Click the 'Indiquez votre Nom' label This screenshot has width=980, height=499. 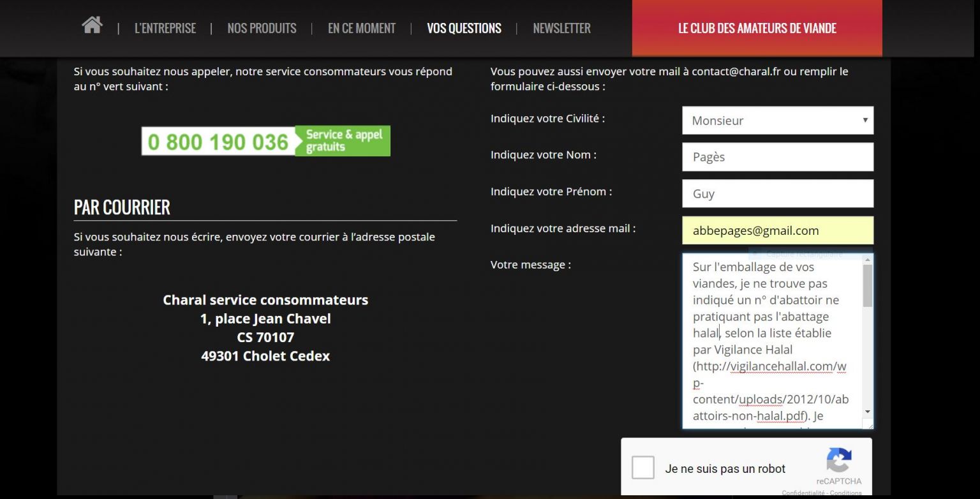click(544, 154)
